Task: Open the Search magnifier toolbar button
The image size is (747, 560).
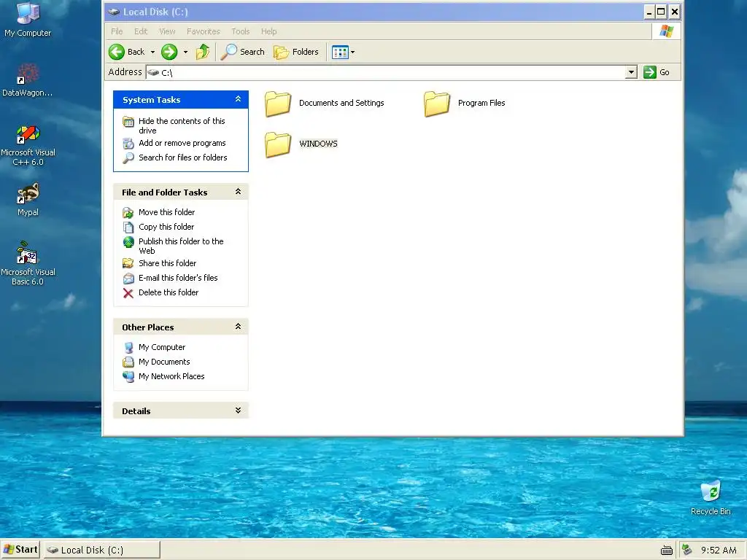Action: (242, 52)
